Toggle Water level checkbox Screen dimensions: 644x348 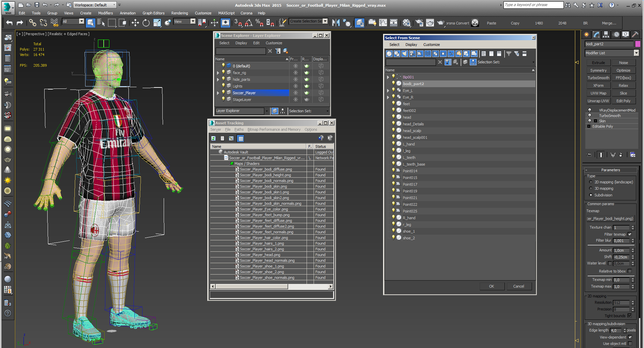[610, 263]
